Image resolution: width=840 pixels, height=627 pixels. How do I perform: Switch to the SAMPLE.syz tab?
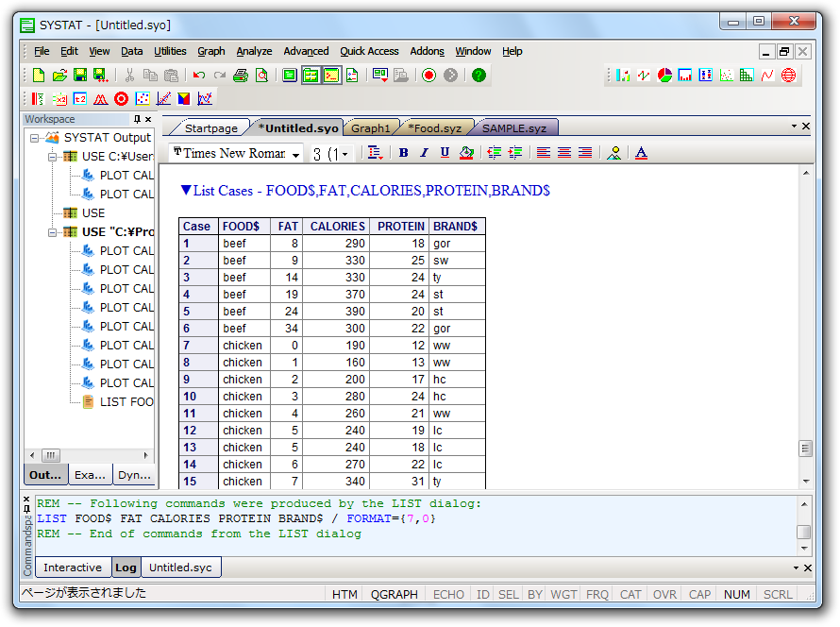pyautogui.click(x=514, y=128)
